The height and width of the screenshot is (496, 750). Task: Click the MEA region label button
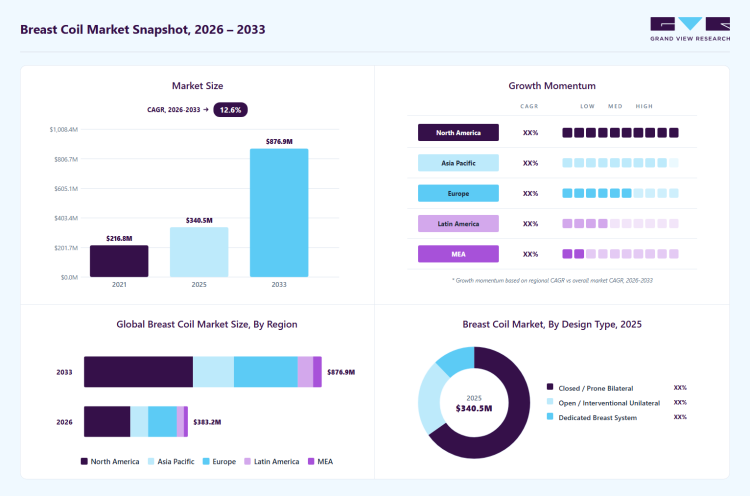pos(458,254)
